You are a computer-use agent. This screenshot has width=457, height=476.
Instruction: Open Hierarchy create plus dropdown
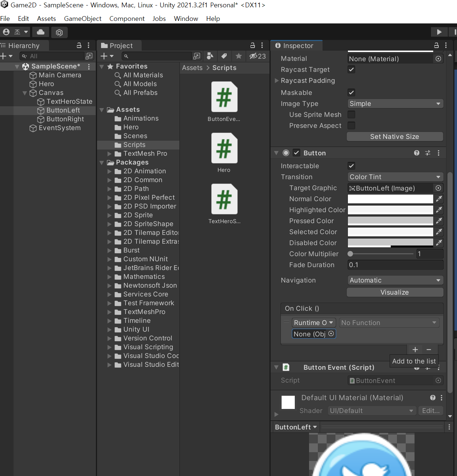click(x=7, y=56)
